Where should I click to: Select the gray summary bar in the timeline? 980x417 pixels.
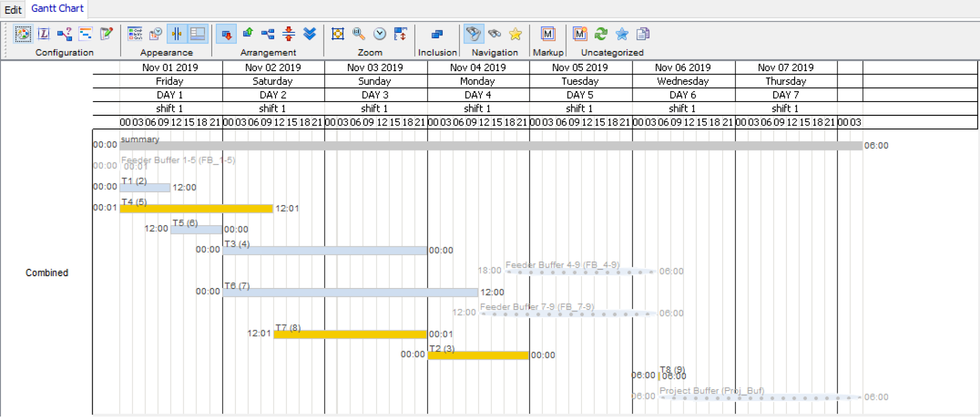point(490,146)
